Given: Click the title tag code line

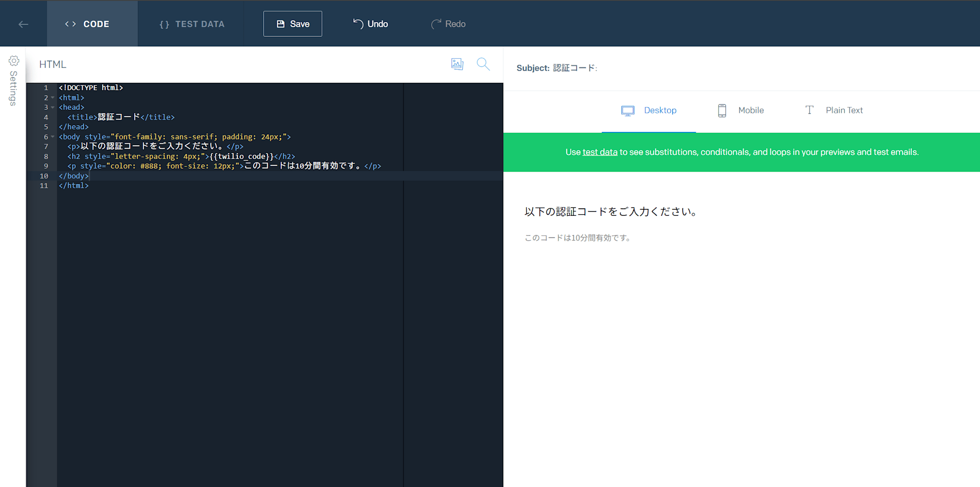Looking at the screenshot, I should [x=121, y=117].
